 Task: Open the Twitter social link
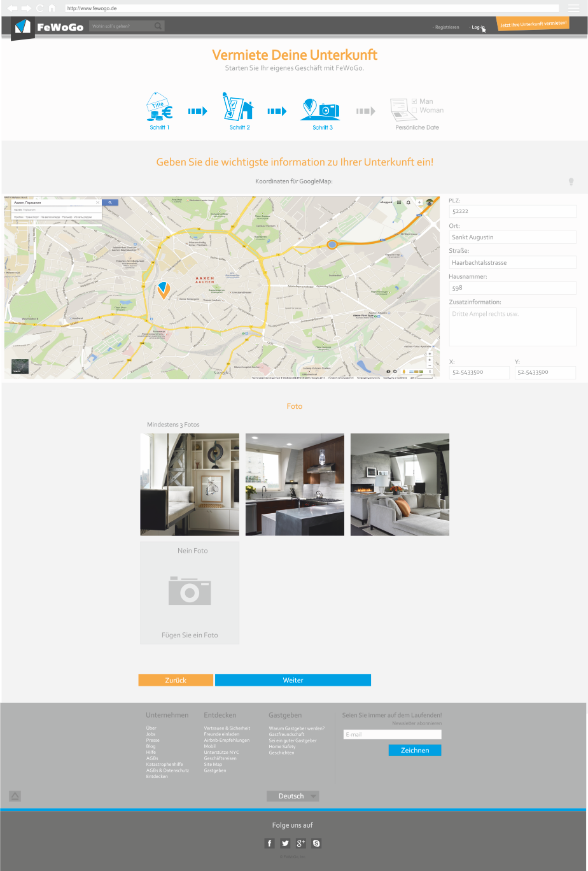pos(285,844)
